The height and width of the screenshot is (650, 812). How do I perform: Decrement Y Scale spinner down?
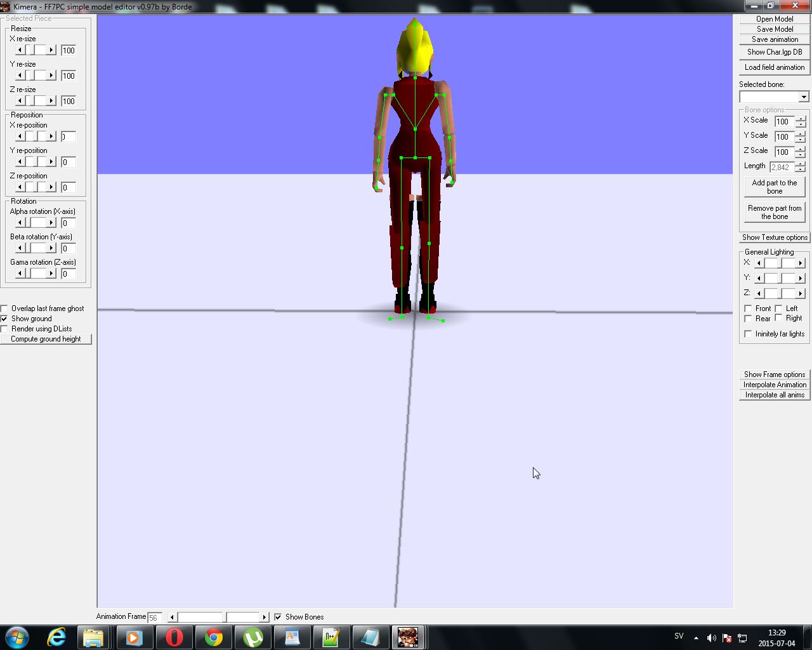(x=801, y=140)
